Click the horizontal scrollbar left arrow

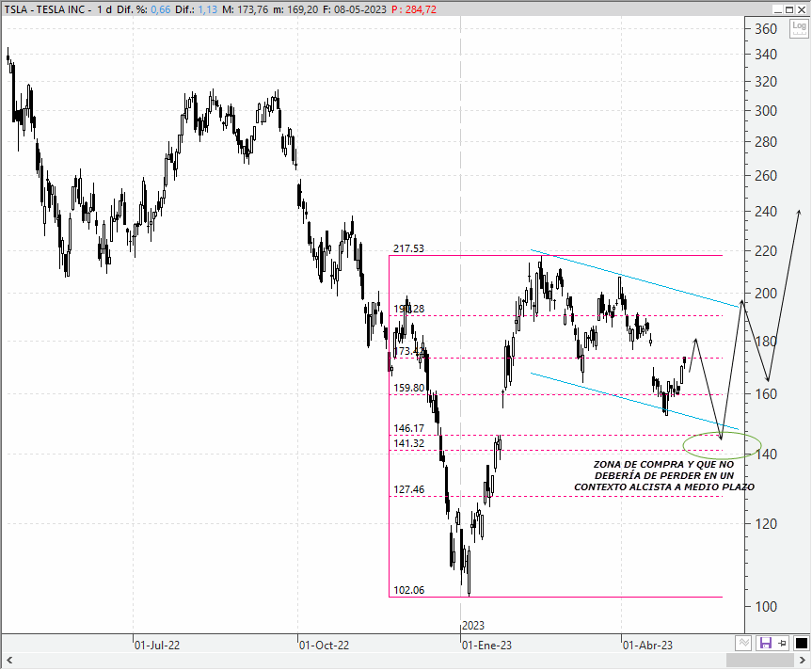coord(8,661)
